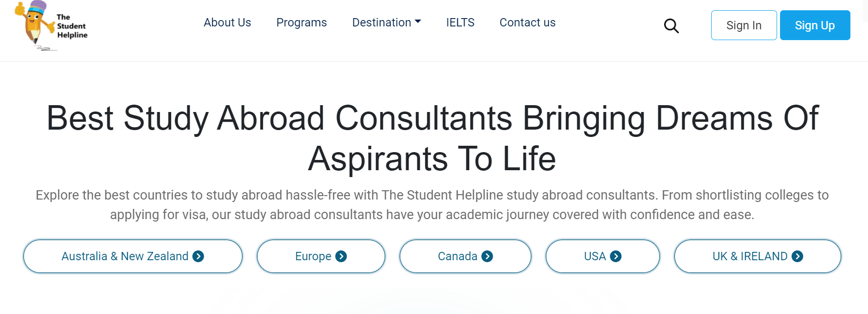Click the arrow icon next to USA
Viewport: 868px width, 314px height.
pyautogui.click(x=616, y=256)
